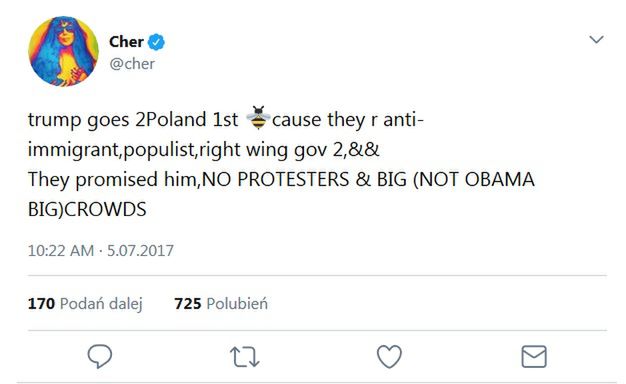Click the 170 retweet count number
The image size is (626, 384).
click(x=41, y=304)
